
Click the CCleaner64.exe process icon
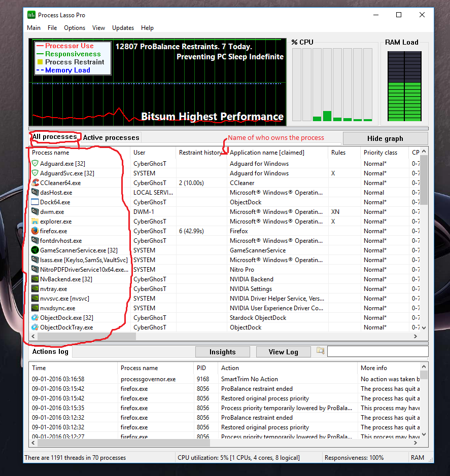(35, 183)
